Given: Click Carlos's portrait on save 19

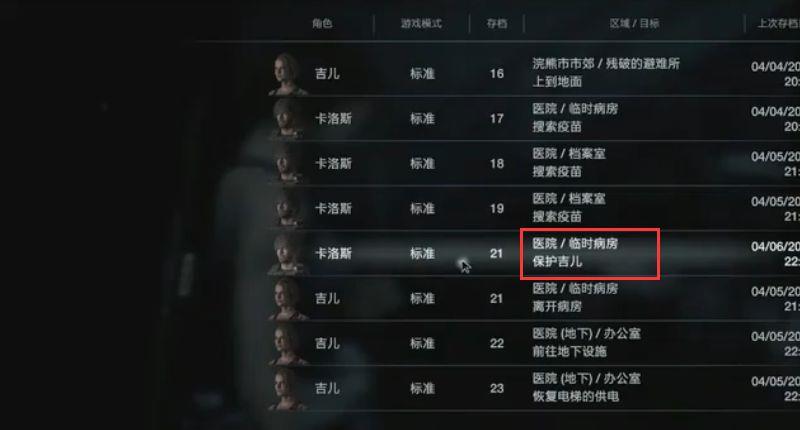Looking at the screenshot, I should pos(288,209).
